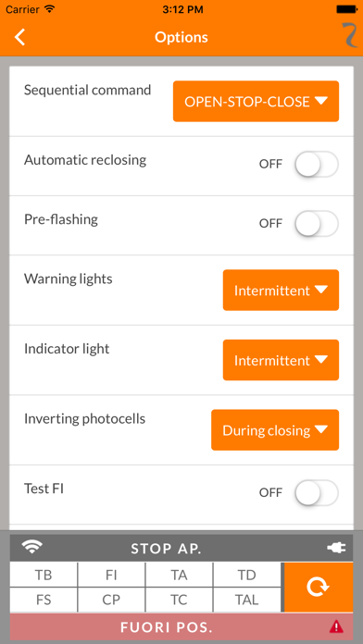The width and height of the screenshot is (363, 644).
Task: Tap the TAL status cell
Action: pyautogui.click(x=246, y=601)
